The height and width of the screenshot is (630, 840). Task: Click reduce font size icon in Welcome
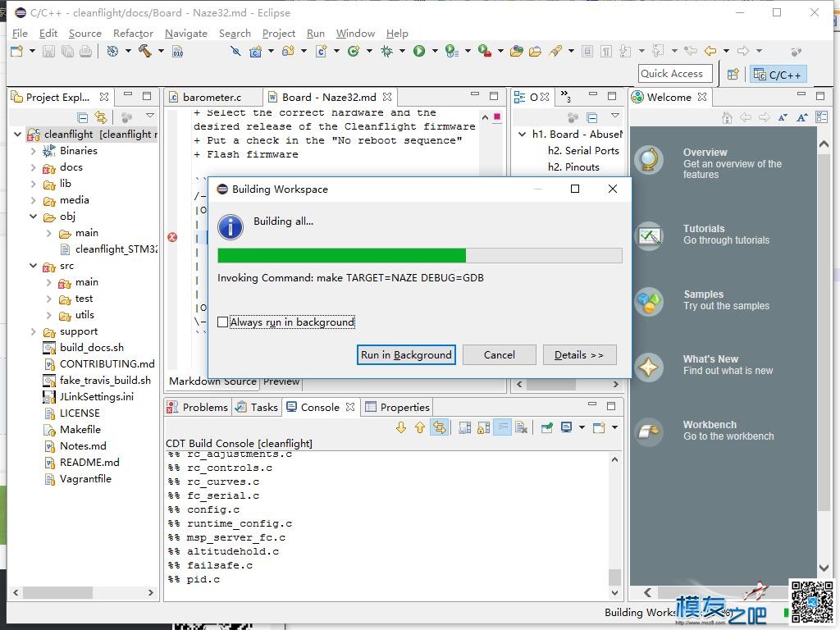783,117
